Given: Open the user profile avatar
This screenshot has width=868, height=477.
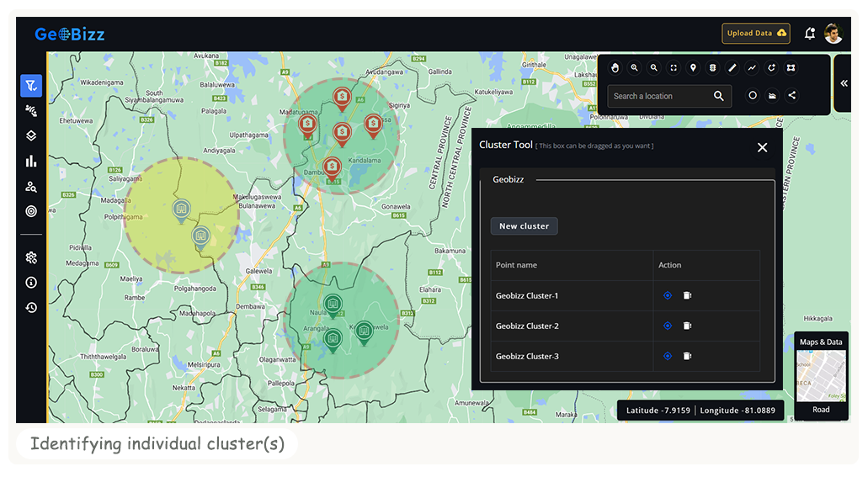Looking at the screenshot, I should coord(833,33).
